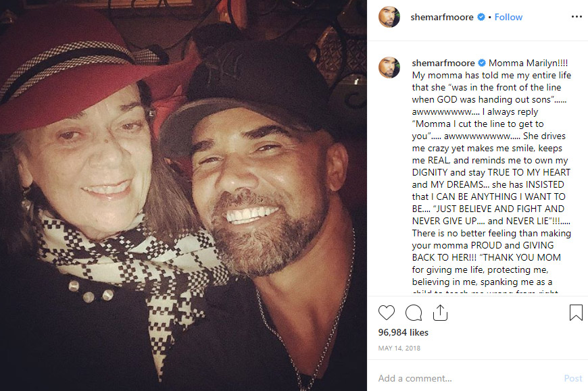Screen dimensions: 588x391
Task: Open the three-dot more options menu
Action: 576,17
